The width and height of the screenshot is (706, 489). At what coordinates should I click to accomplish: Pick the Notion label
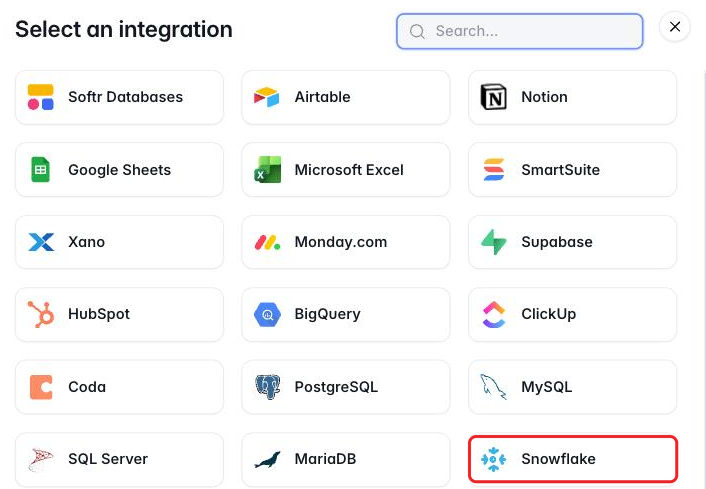click(544, 97)
